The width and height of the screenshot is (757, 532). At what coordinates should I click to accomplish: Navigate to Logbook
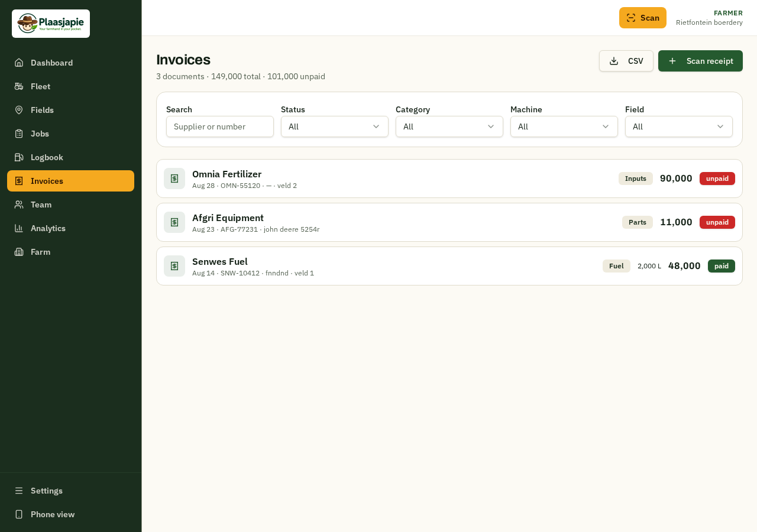point(71,157)
